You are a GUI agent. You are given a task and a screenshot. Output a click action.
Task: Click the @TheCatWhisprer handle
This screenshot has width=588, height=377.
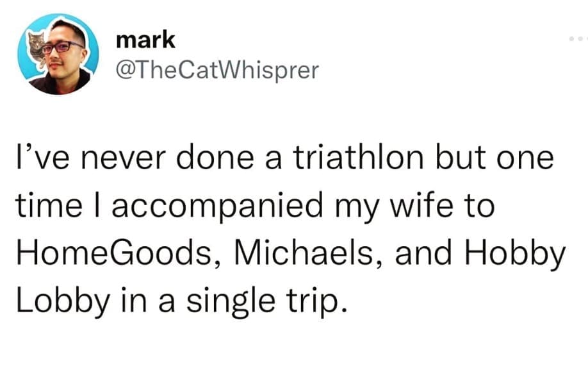click(216, 70)
